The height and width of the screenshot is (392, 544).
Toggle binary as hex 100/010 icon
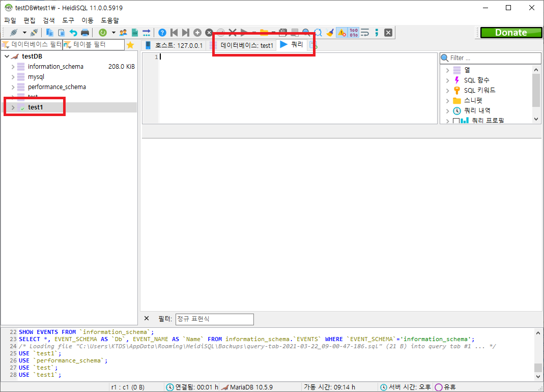(x=354, y=33)
